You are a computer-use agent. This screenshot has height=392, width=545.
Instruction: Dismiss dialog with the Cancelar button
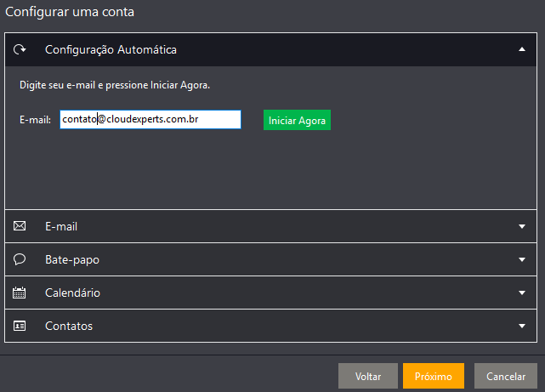[x=506, y=376]
